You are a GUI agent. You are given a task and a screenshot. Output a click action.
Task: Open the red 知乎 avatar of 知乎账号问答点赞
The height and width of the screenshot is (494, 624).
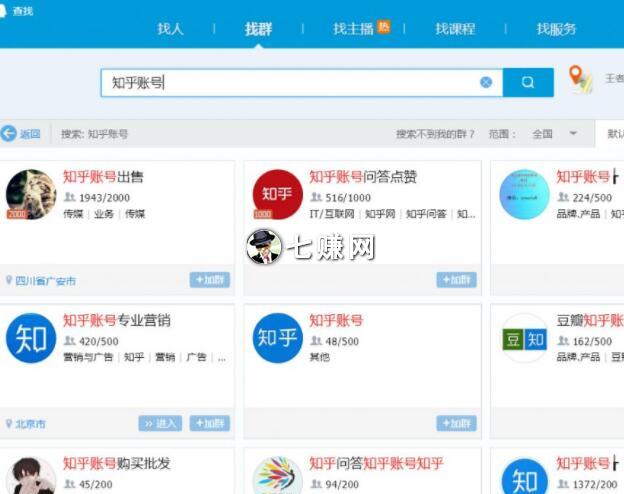tap(277, 194)
